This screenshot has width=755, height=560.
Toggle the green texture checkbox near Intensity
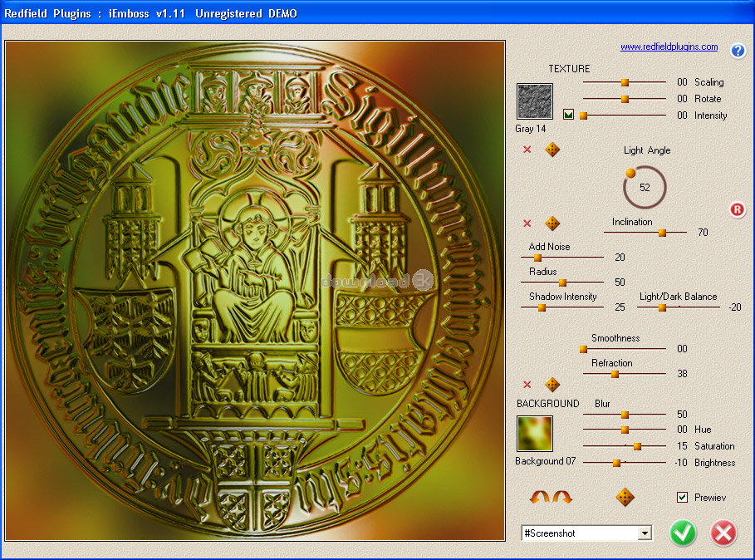coord(568,115)
